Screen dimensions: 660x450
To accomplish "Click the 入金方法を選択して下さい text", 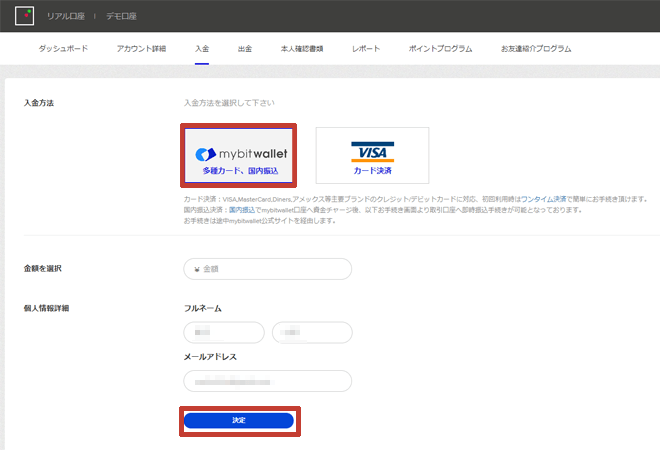I will click(229, 103).
